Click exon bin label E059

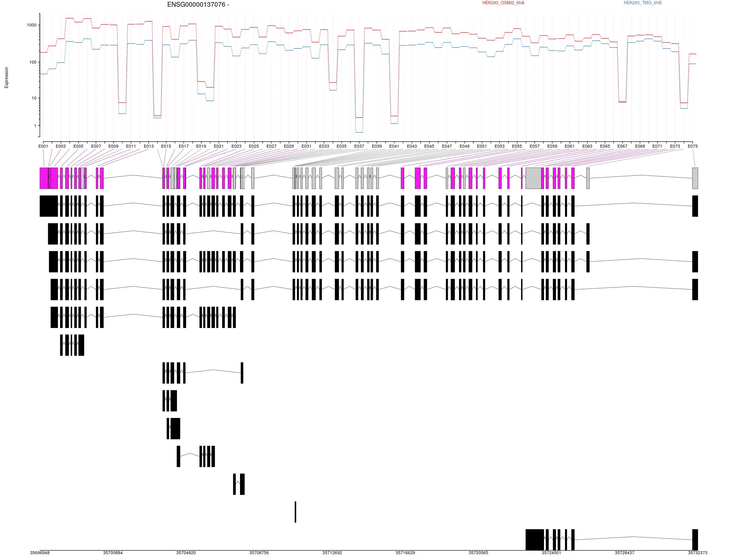pyautogui.click(x=552, y=146)
